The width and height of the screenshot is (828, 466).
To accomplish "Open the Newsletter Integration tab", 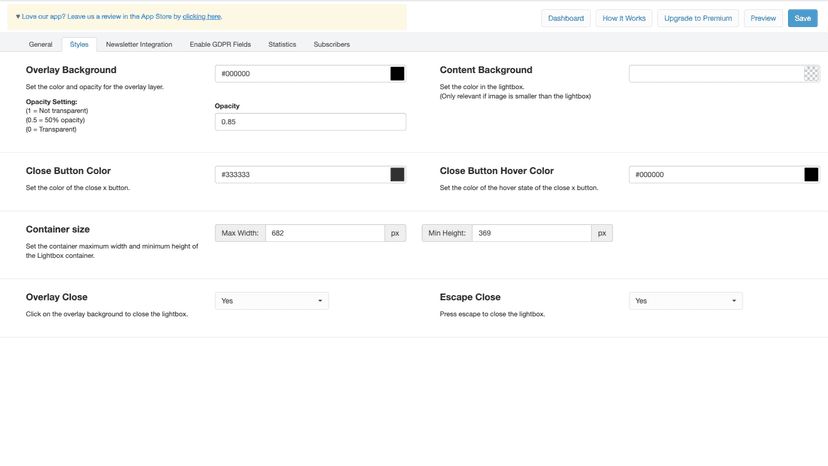I will click(x=139, y=44).
